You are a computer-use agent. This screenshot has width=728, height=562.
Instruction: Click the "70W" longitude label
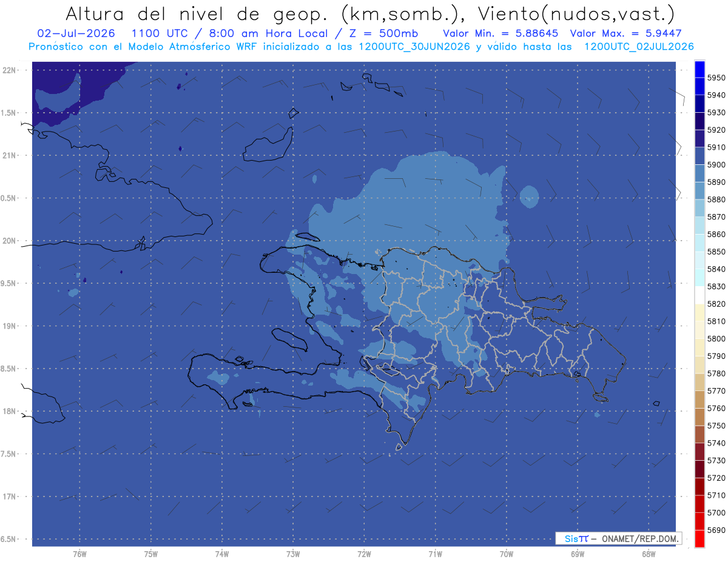pos(507,554)
